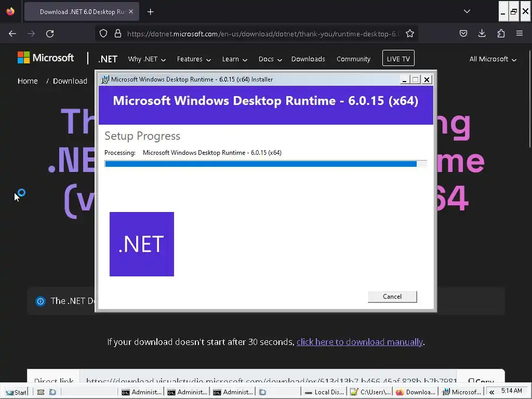Click the info icon beside 'The .NET'
This screenshot has width=532, height=399.
coord(41,301)
